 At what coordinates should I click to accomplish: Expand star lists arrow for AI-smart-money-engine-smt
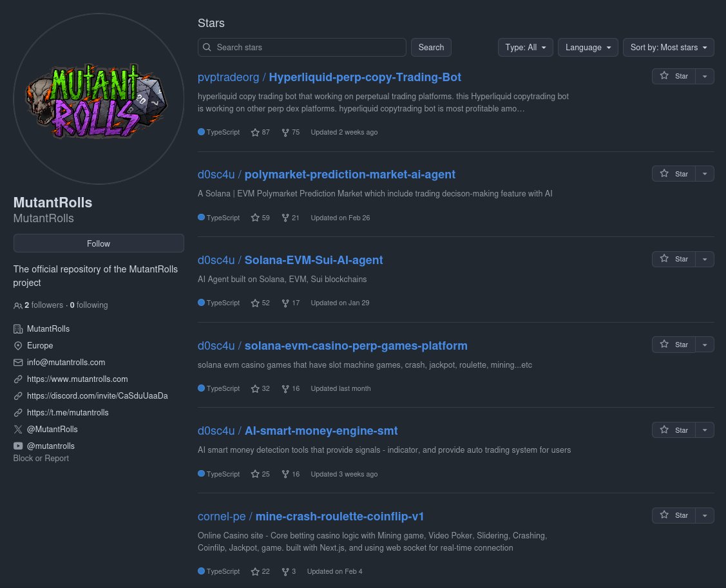click(705, 430)
